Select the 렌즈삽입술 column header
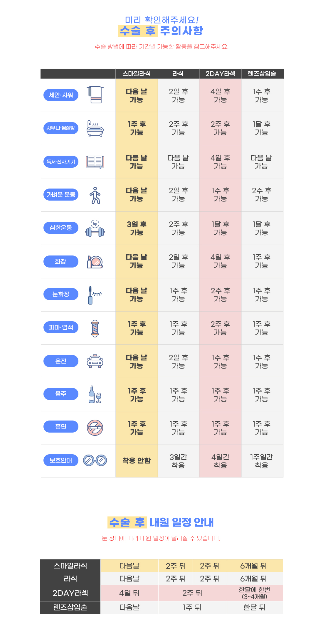The image size is (323, 644). [263, 74]
